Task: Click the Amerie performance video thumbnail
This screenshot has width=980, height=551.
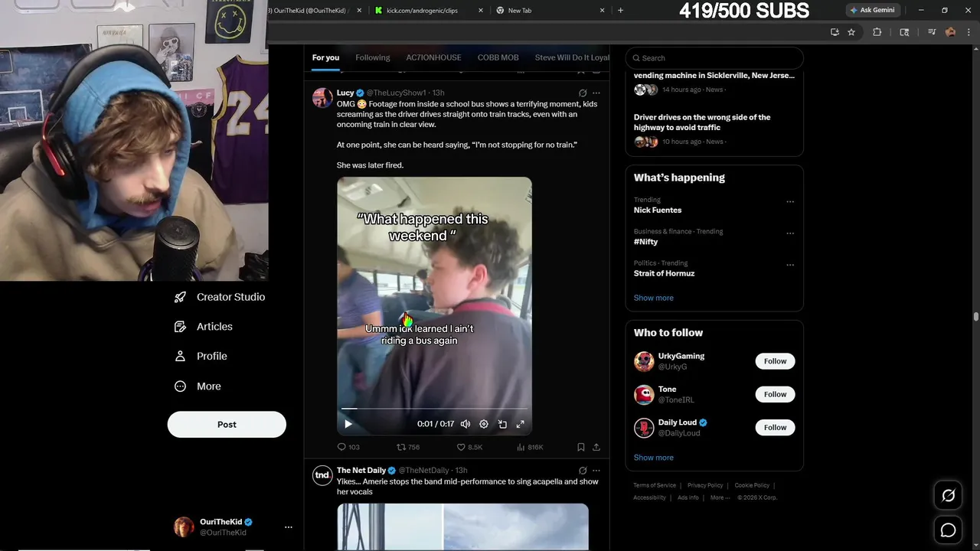Action: 462,527
